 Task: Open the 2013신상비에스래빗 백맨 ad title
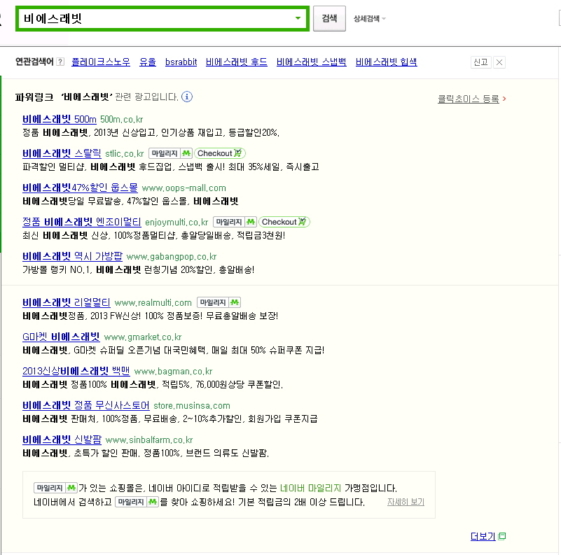click(x=76, y=371)
